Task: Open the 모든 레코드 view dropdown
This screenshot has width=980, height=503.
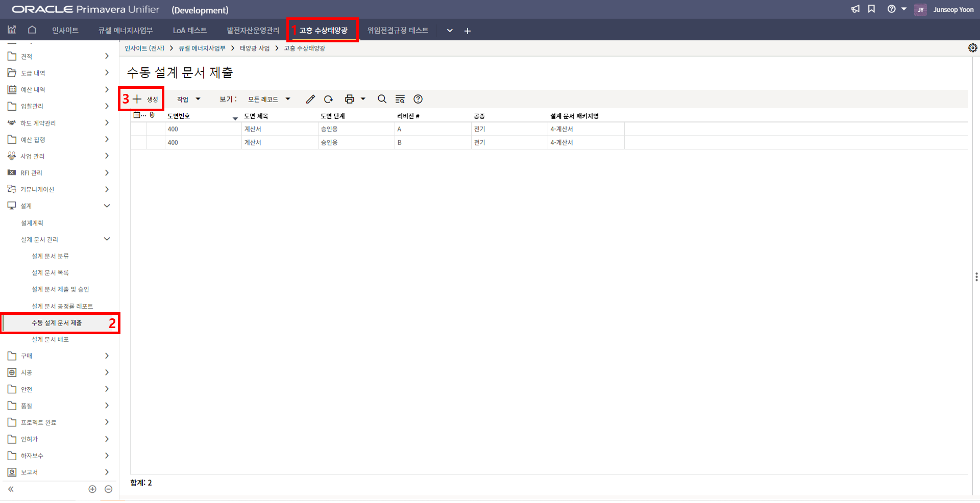Action: pyautogui.click(x=269, y=99)
